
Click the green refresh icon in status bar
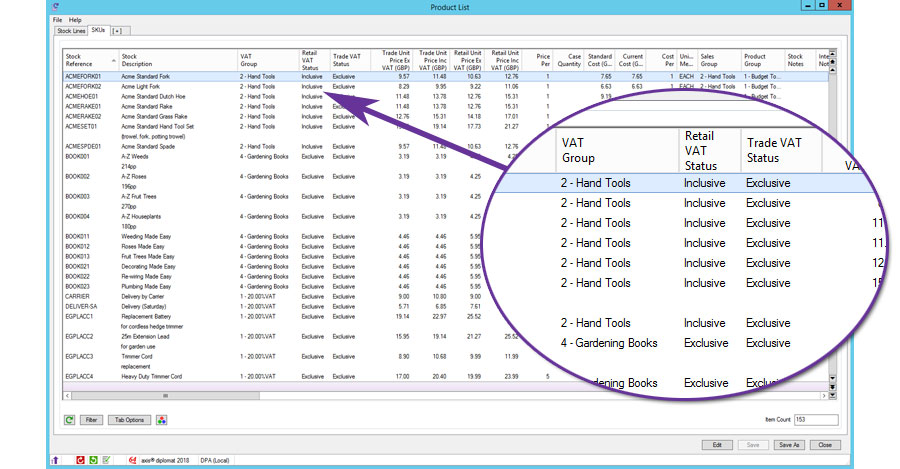94,460
